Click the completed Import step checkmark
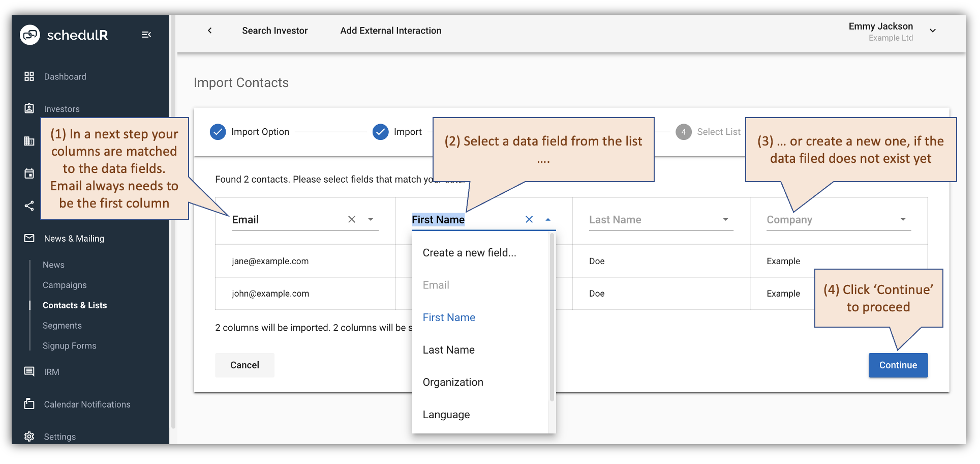The image size is (980, 464). [x=380, y=131]
